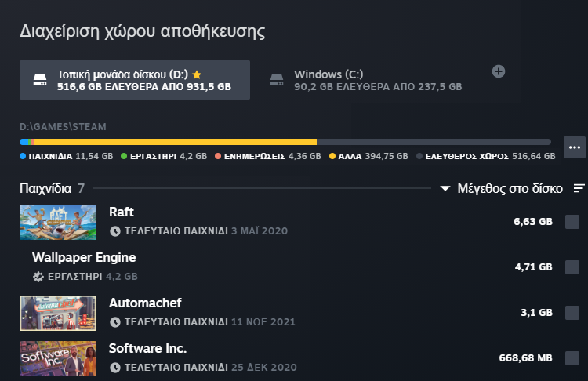The height and width of the screenshot is (381, 588).
Task: Click the drive icon for disk D:
Action: (x=40, y=80)
